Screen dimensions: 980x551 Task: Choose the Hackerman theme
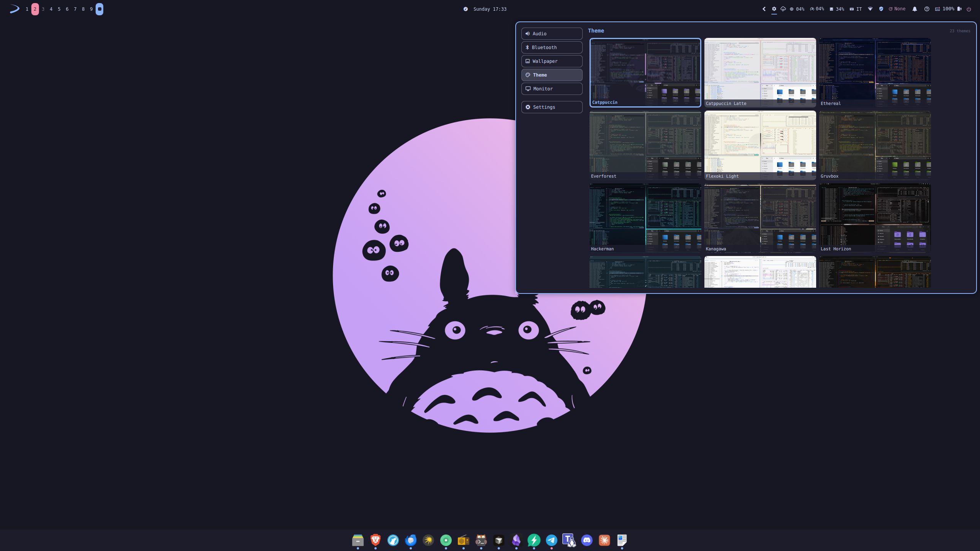click(645, 218)
